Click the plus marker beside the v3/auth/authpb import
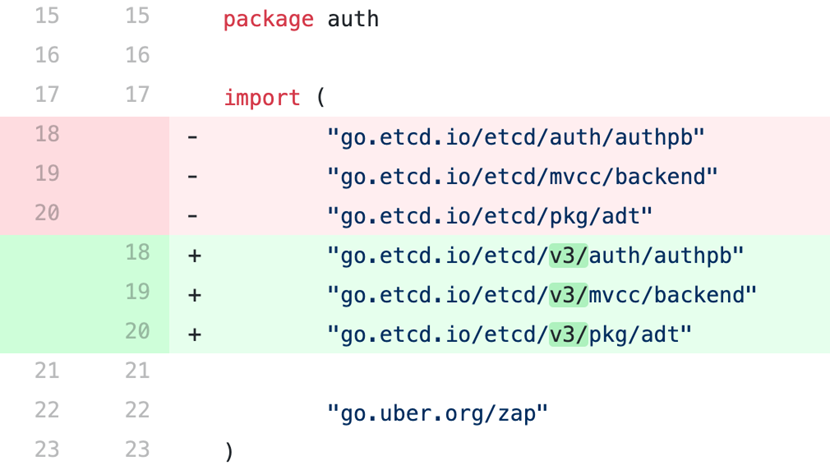The height and width of the screenshot is (470, 830). point(194,255)
